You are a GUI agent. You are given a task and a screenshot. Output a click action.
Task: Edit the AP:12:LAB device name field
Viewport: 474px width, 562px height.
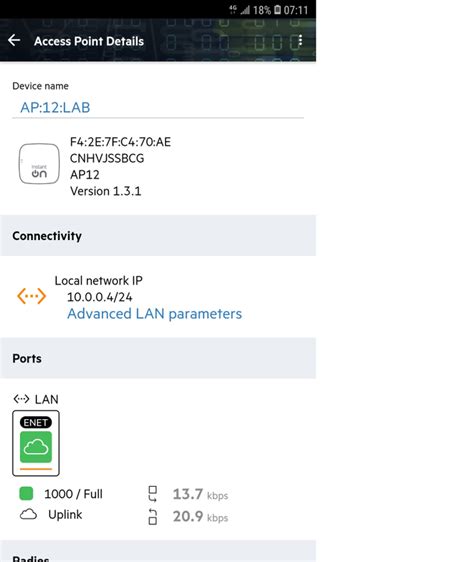click(158, 108)
